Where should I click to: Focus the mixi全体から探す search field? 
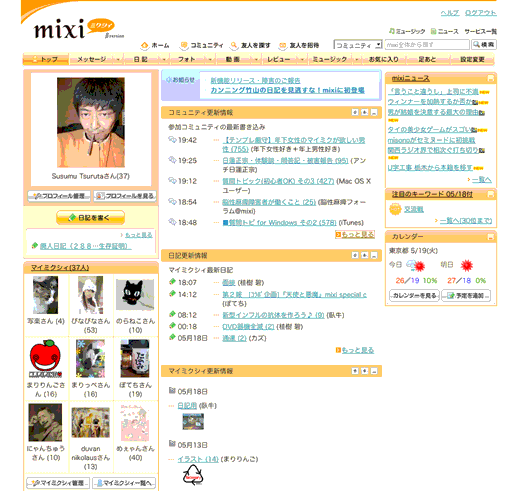[x=427, y=45]
